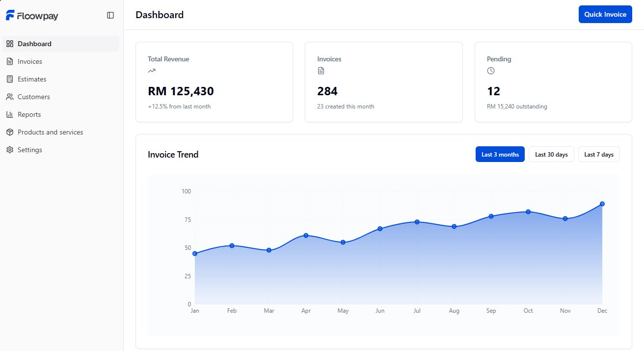This screenshot has height=351, width=644.
Task: Go to the Estimates page
Action: pyautogui.click(x=61, y=79)
